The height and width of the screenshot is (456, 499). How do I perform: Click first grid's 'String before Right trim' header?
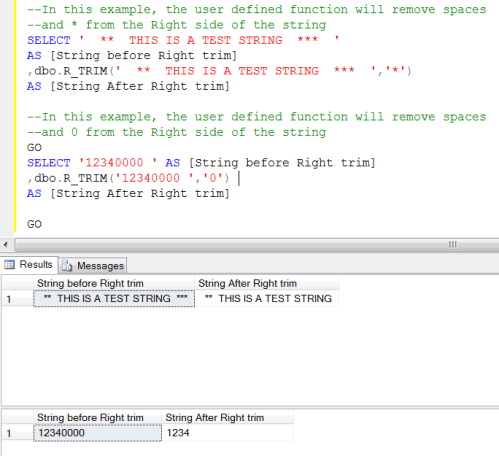click(x=114, y=283)
